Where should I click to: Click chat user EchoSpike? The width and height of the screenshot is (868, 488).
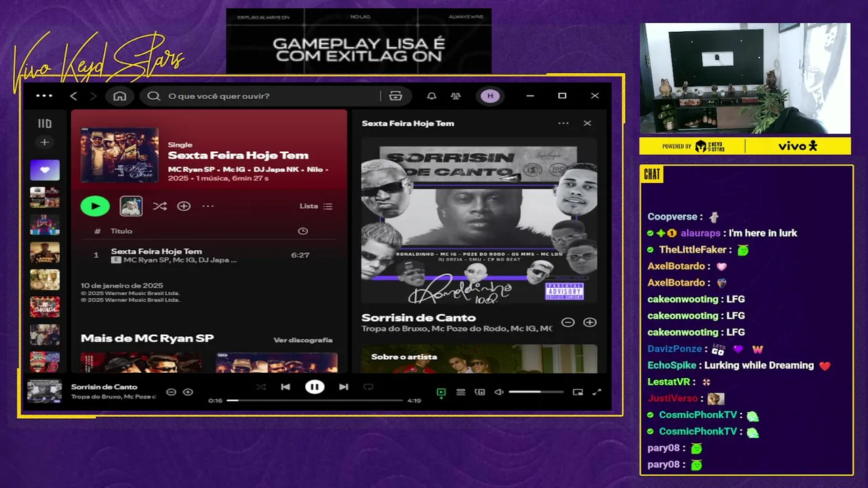pyautogui.click(x=671, y=365)
